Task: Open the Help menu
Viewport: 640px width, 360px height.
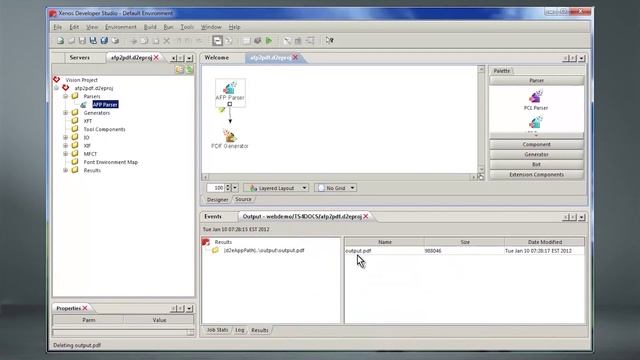Action: click(234, 27)
